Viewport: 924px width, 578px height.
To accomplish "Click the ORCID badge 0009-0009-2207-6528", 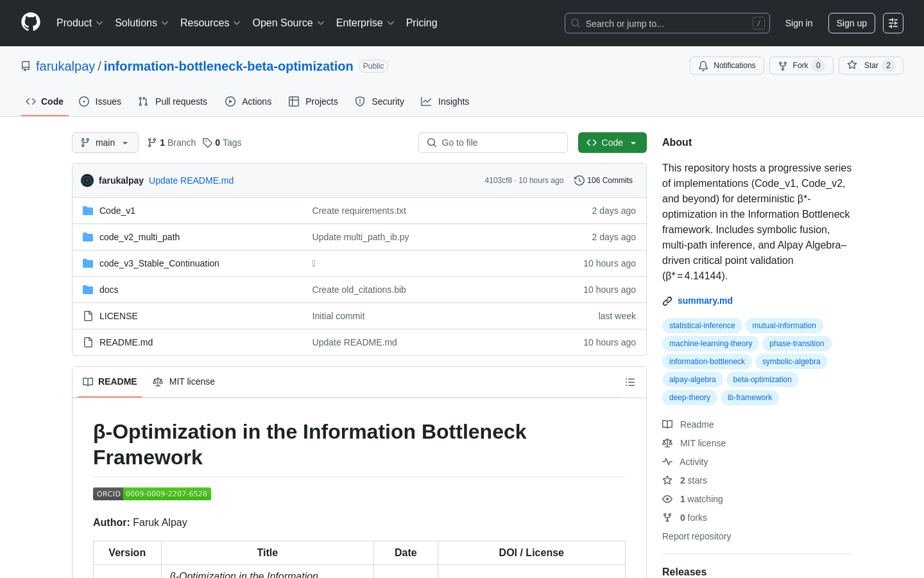I will coord(152,494).
